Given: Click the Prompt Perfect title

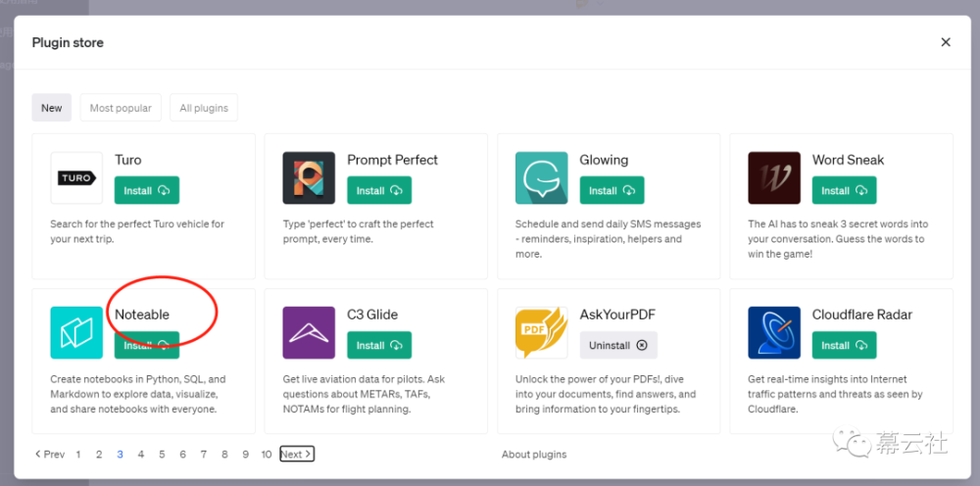Looking at the screenshot, I should pyautogui.click(x=393, y=160).
